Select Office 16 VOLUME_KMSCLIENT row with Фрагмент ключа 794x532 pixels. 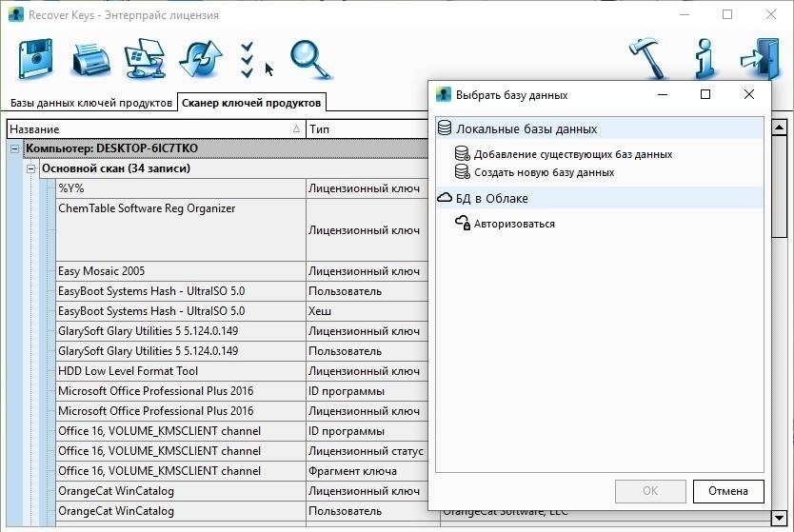click(x=241, y=471)
